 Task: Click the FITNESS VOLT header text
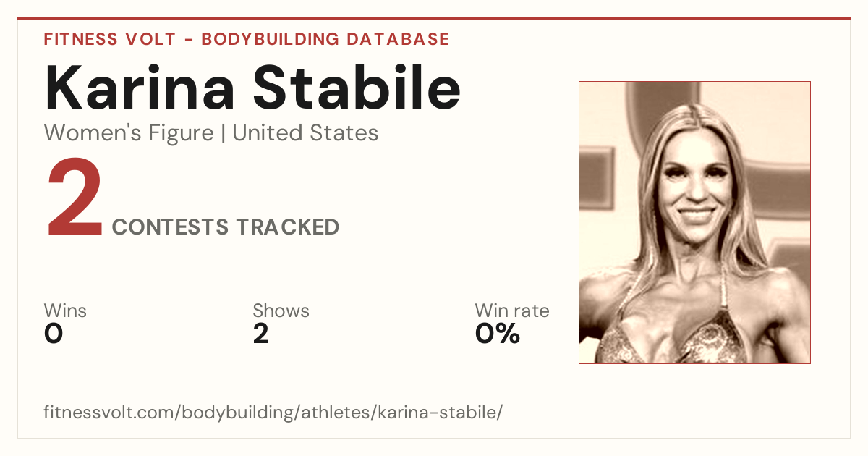(x=109, y=39)
